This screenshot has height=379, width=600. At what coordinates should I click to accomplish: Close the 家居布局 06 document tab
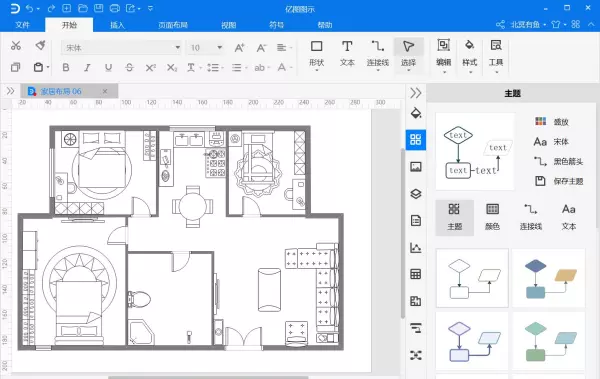pos(105,91)
